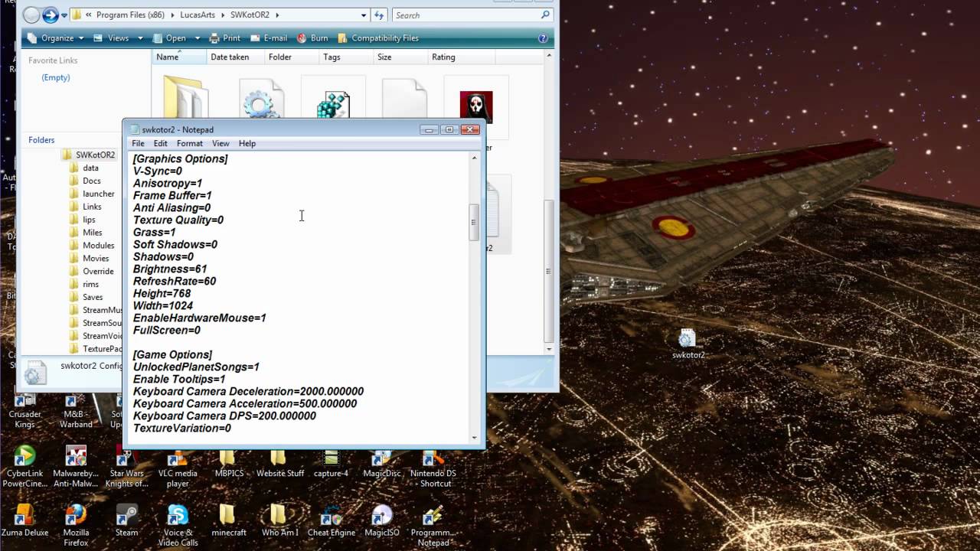Open the MagicISO desktop shortcut
The height and width of the screenshot is (551, 980).
point(382,520)
